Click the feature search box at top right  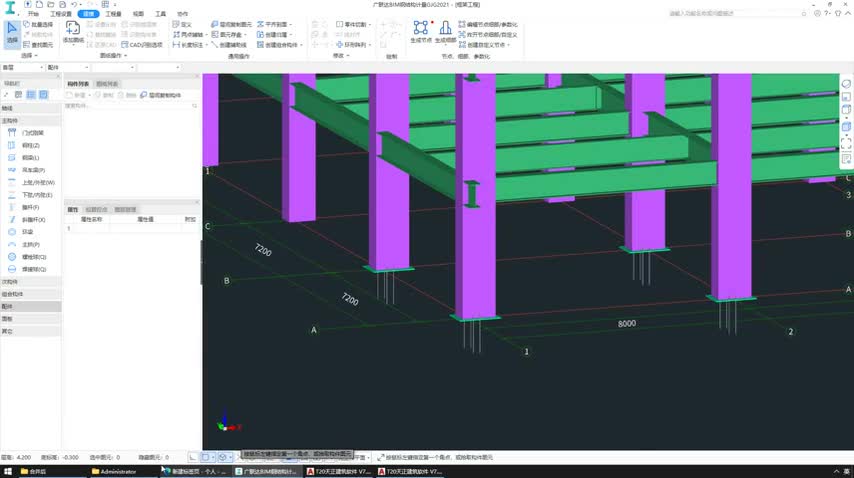738,13
